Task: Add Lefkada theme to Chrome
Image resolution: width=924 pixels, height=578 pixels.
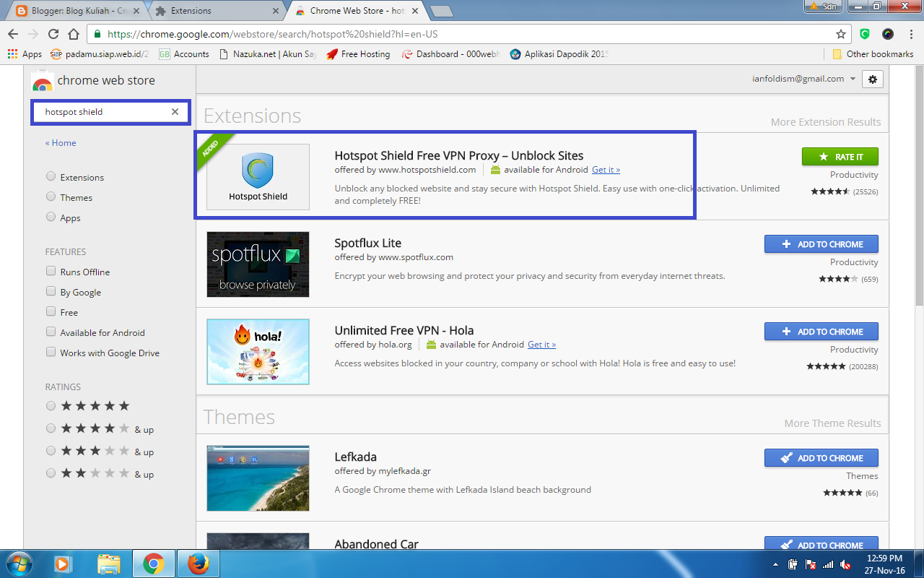Action: 821,458
